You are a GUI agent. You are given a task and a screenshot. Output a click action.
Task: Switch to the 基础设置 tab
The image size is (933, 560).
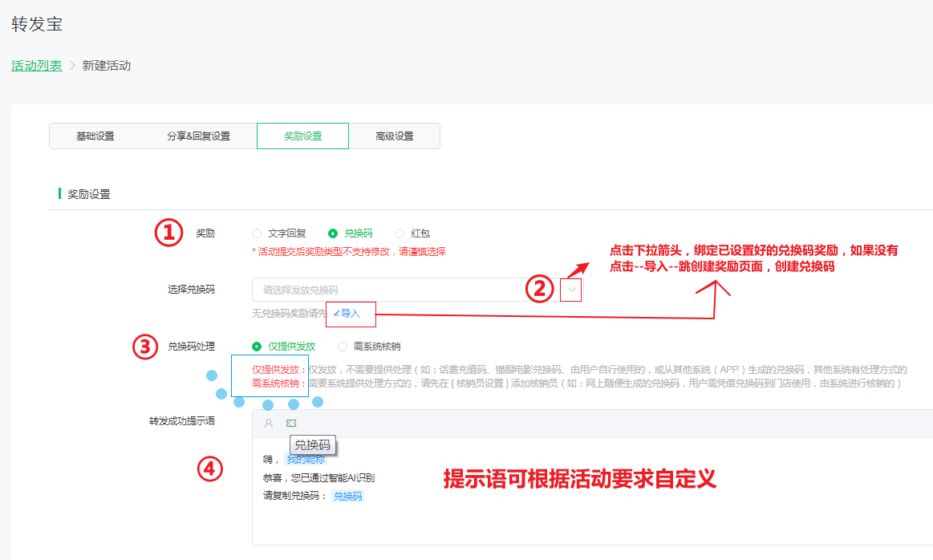95,136
